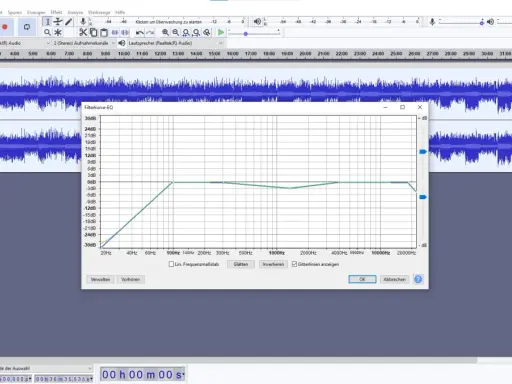
Task: Open the Analyse menu
Action: [x=75, y=12]
